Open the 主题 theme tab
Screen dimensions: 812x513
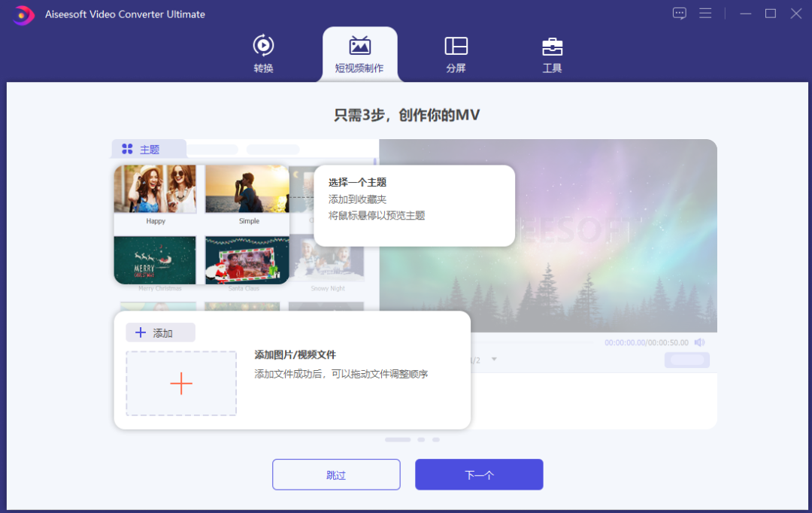coord(149,149)
